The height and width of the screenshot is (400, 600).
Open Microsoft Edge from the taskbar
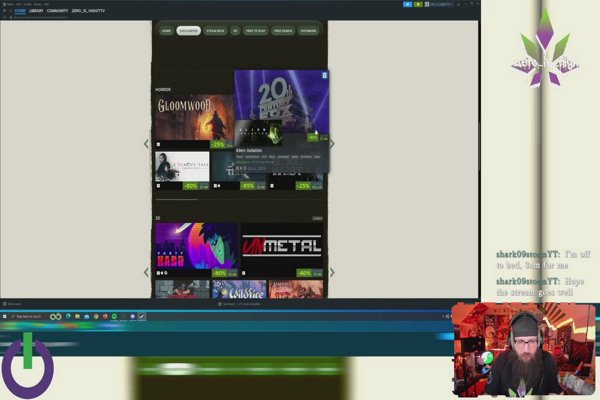(x=68, y=317)
